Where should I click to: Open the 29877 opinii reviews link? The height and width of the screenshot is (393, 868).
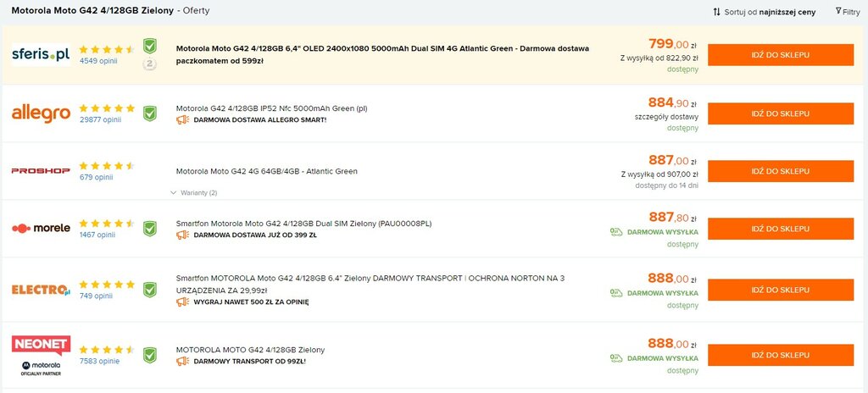pyautogui.click(x=100, y=119)
